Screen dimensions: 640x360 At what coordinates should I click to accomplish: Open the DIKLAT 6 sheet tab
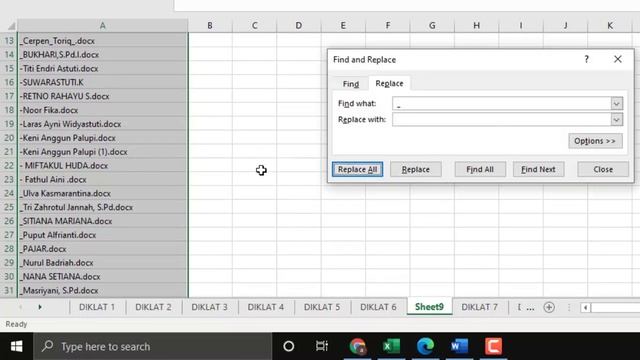378,307
